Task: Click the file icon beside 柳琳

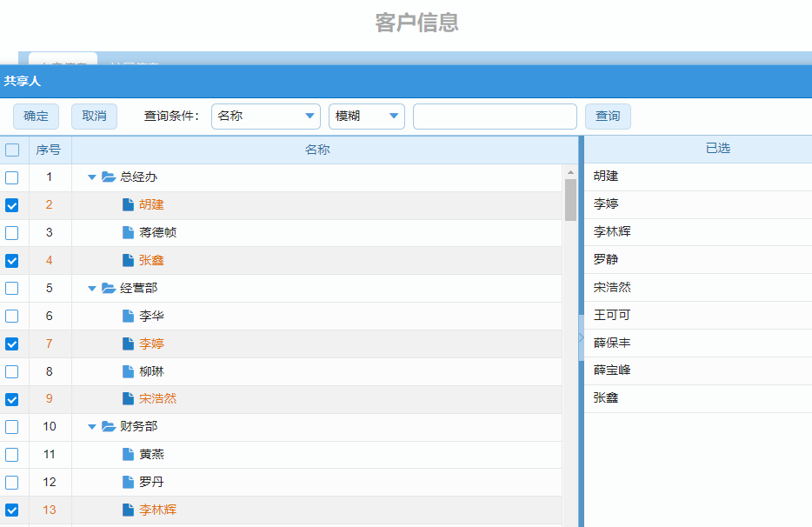Action: coord(129,371)
